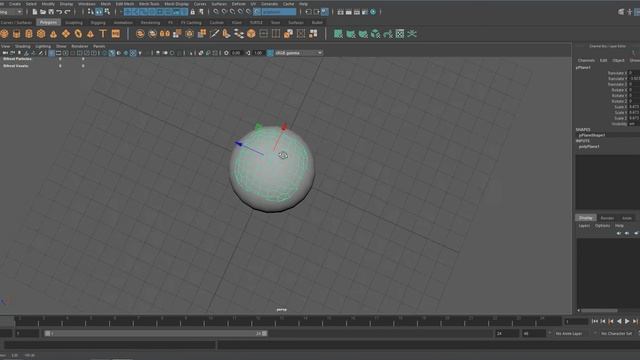
Task: Toggle select by object type mode
Action: [99, 12]
